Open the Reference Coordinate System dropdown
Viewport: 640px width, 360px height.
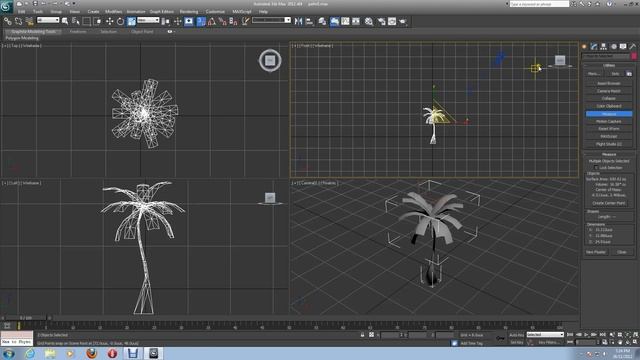(148, 20)
